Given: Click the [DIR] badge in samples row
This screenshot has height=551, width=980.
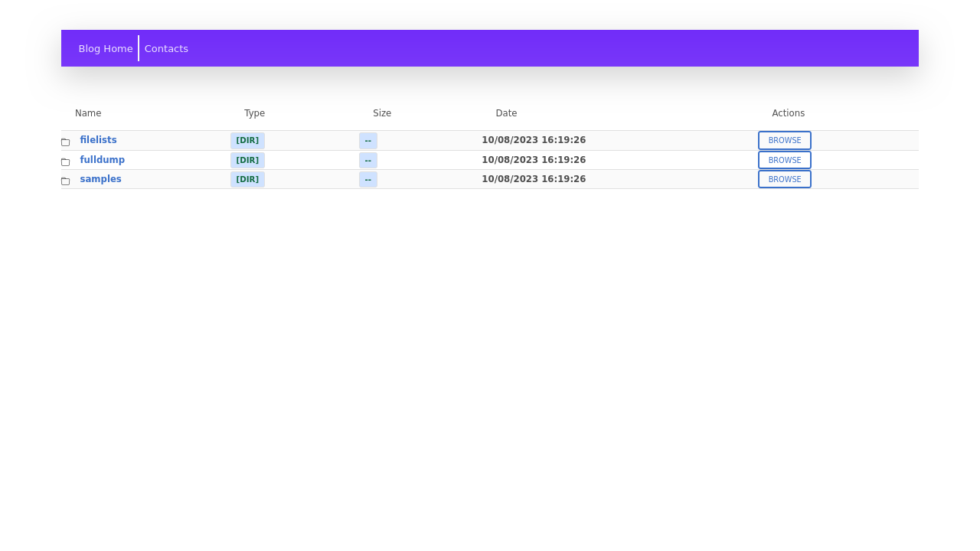Looking at the screenshot, I should (247, 180).
